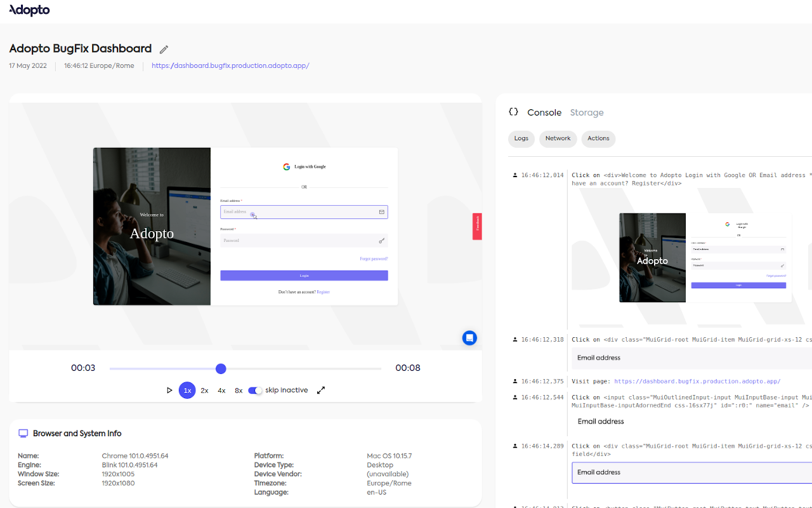Filter by Logs chip
This screenshot has width=812, height=508.
521,138
